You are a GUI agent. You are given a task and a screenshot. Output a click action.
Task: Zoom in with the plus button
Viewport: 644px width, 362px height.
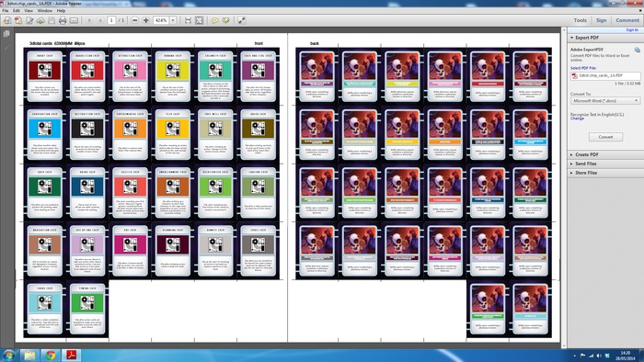145,20
